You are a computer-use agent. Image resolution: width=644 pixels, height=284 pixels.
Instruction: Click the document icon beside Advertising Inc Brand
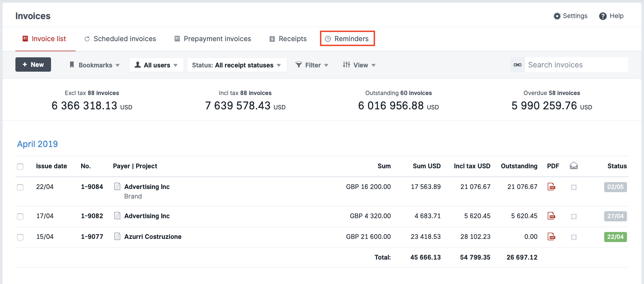(x=117, y=187)
